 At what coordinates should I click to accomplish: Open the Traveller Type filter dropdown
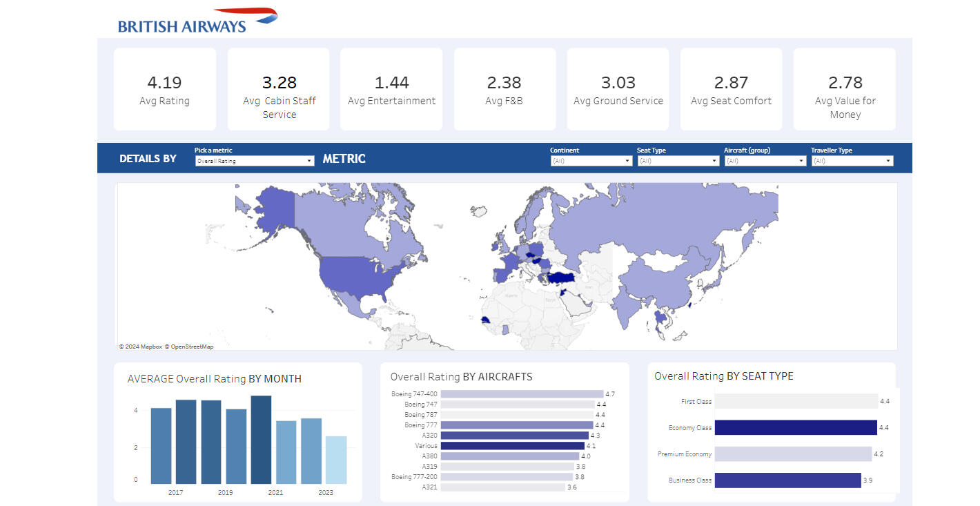[852, 161]
